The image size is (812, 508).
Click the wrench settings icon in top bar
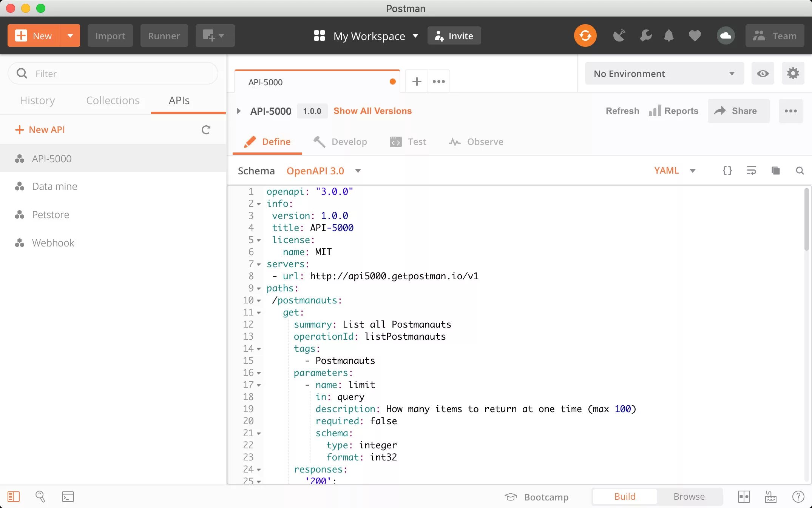click(x=645, y=36)
